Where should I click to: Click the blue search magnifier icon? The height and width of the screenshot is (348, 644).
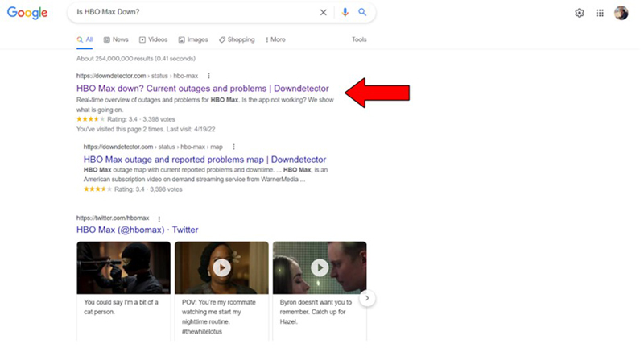point(362,12)
